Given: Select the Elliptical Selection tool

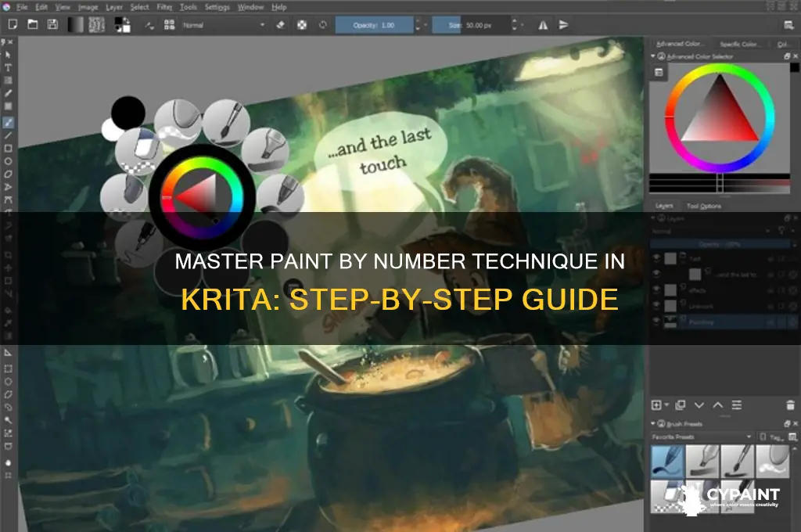Looking at the screenshot, I should pyautogui.click(x=8, y=381).
